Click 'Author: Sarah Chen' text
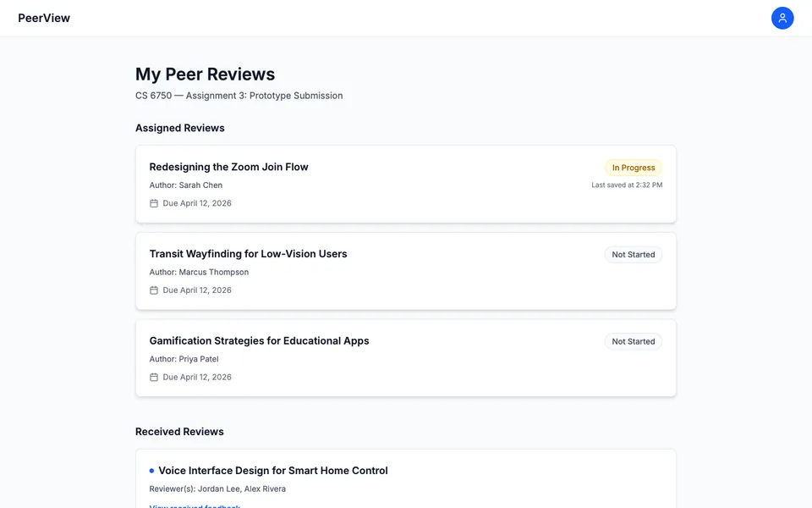Screen dimensions: 812x508 (x=186, y=185)
